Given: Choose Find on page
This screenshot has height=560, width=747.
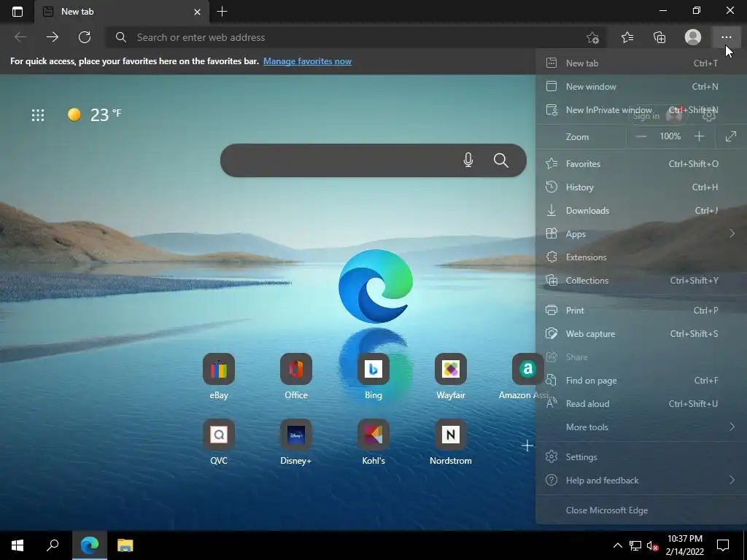Looking at the screenshot, I should [641, 381].
